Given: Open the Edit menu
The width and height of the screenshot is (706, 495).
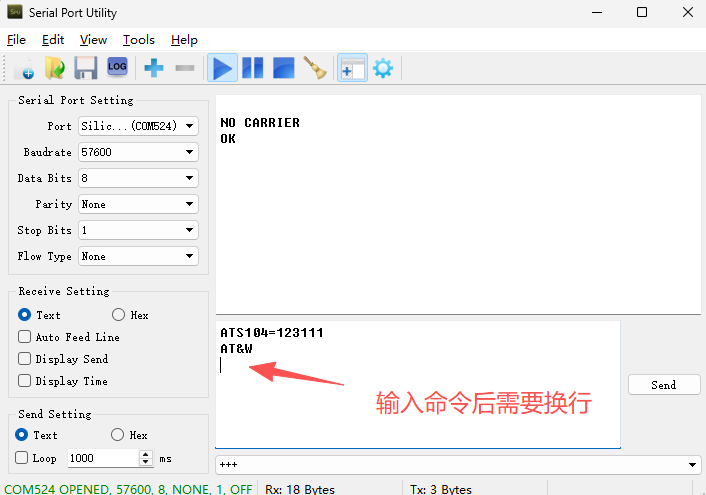Looking at the screenshot, I should pyautogui.click(x=53, y=40).
